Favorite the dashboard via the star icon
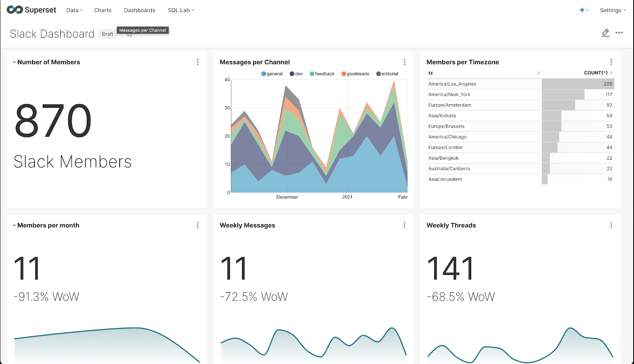The image size is (634, 364). (x=129, y=34)
